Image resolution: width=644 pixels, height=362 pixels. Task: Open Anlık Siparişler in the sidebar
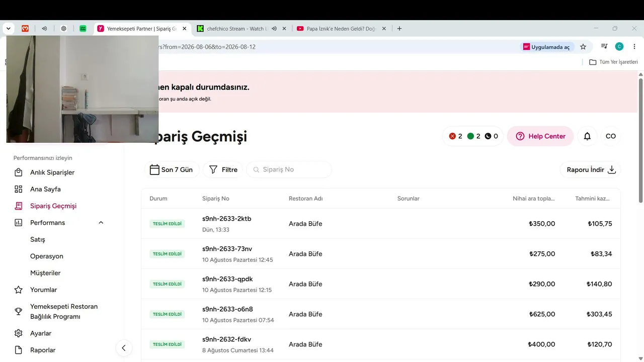point(52,172)
